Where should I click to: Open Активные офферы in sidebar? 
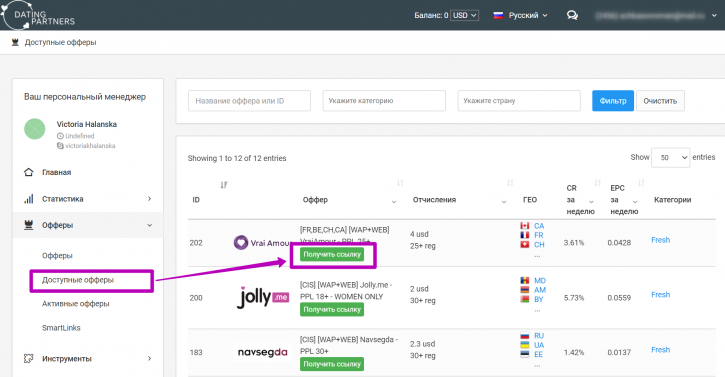(76, 304)
